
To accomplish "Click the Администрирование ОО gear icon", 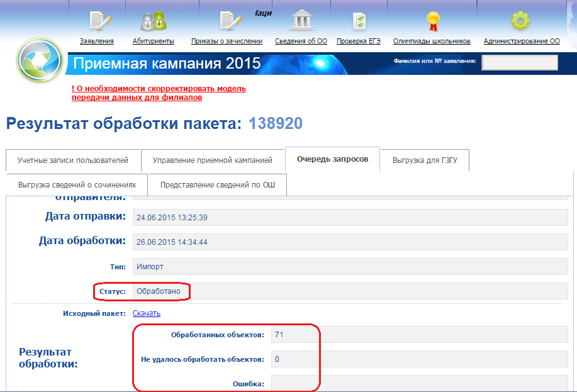I will 520,21.
